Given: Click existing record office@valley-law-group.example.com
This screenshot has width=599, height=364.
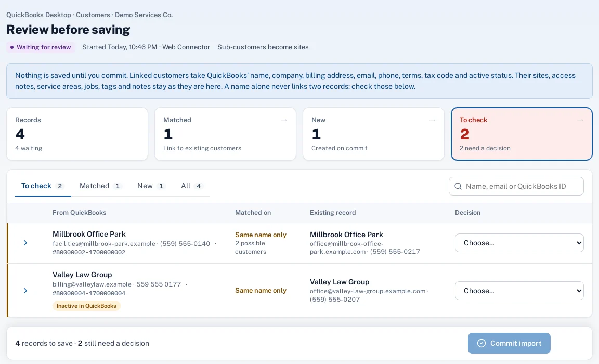Looking at the screenshot, I should tap(368, 291).
